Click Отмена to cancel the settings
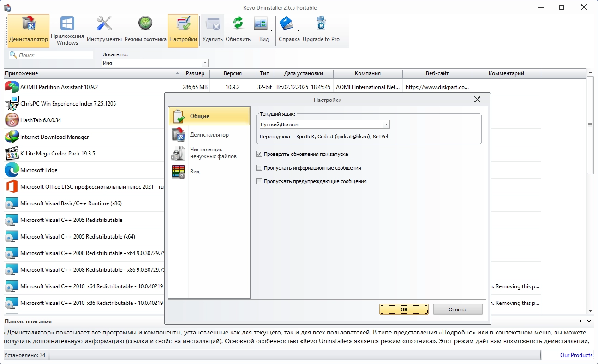The image size is (598, 364). [x=458, y=310]
